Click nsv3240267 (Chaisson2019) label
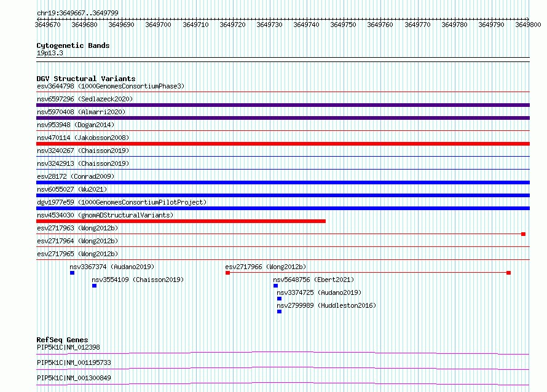Viewport: 547px width, 392px height. point(83,151)
